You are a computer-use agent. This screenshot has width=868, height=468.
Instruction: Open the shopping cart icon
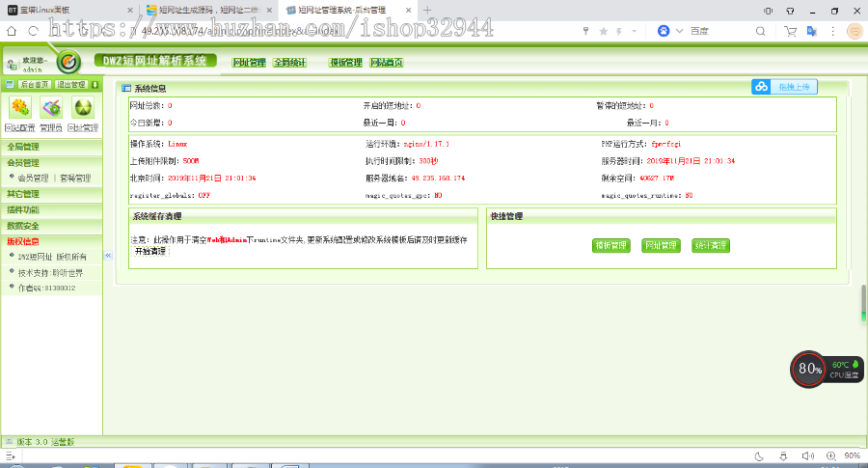coord(791,31)
